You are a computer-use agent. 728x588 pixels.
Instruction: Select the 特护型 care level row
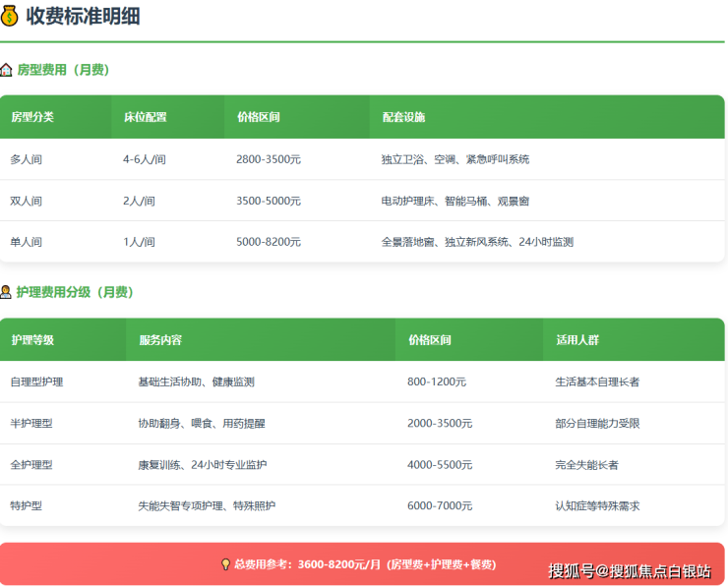27,505
